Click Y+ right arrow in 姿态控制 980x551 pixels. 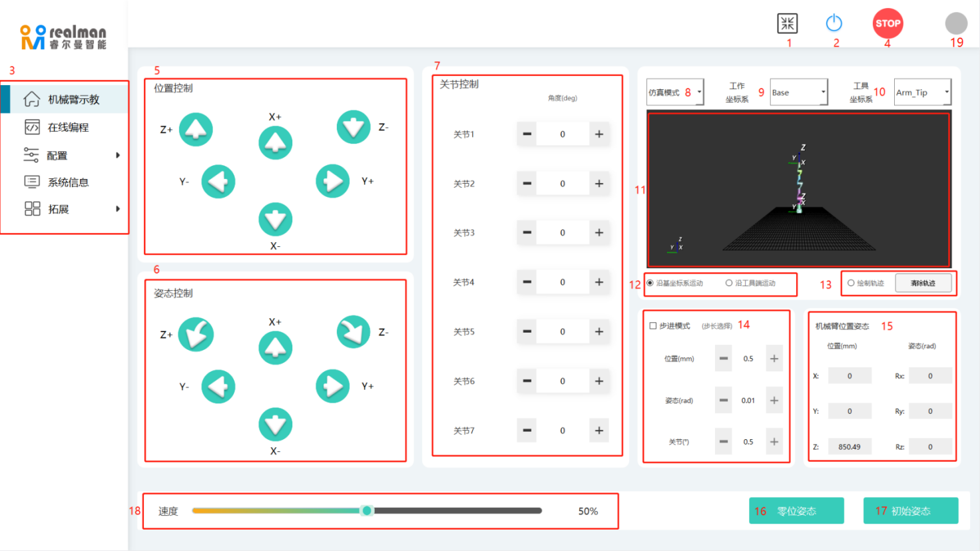tap(333, 386)
